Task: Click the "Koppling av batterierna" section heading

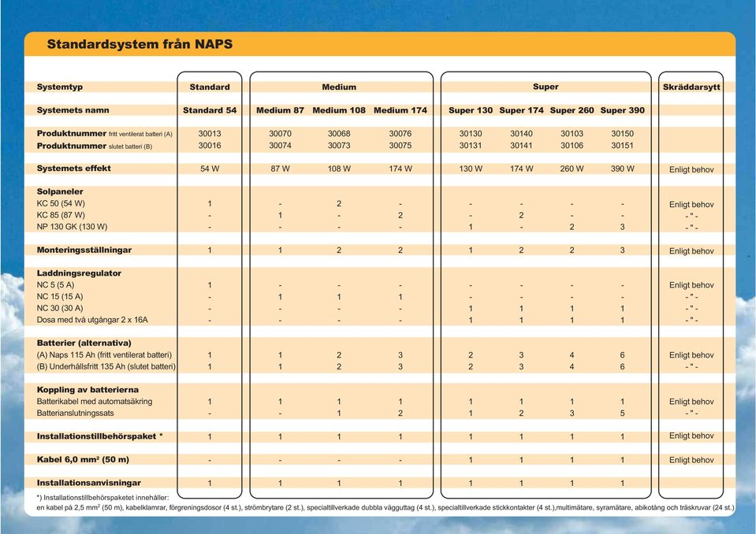Action: click(88, 390)
